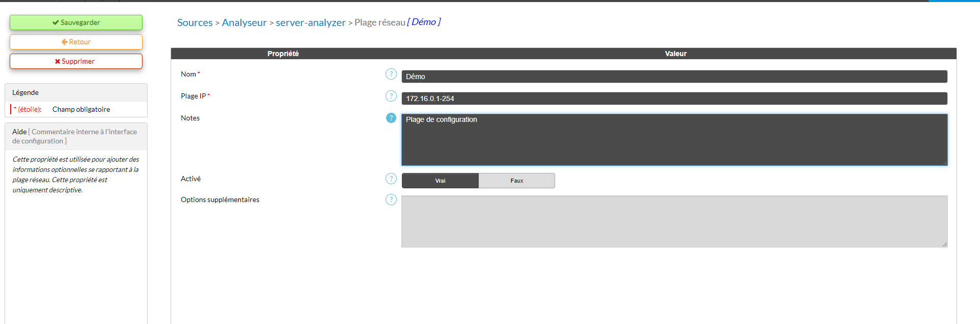Click inside the Notes text area

674,140
